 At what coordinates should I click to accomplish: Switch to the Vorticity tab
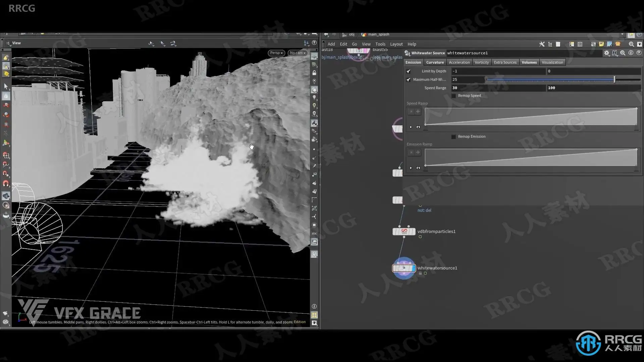(x=482, y=62)
